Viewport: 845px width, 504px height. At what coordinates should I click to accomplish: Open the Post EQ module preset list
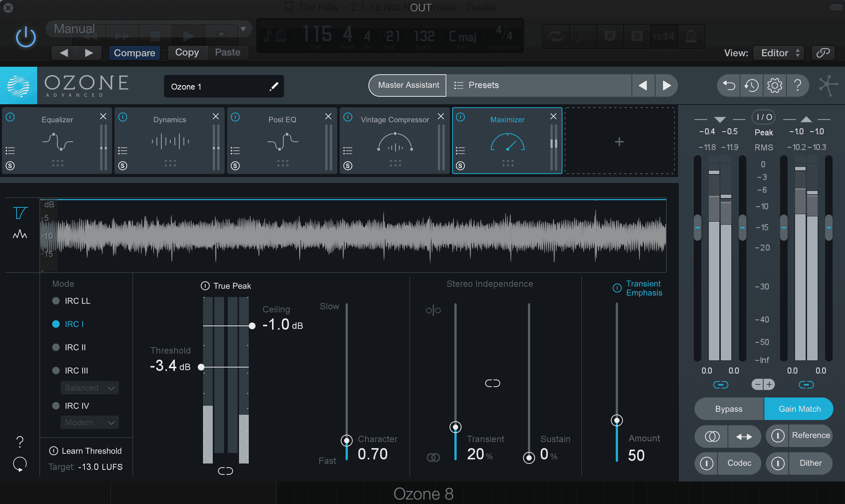[235, 151]
